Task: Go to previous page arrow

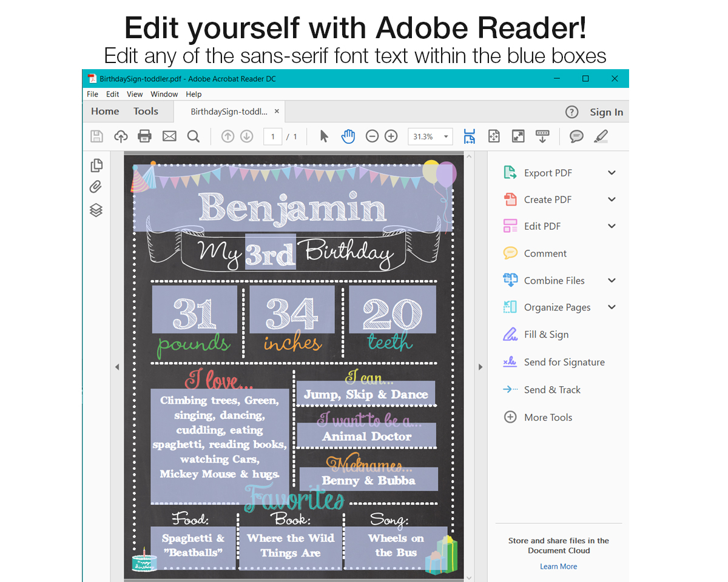Action: coord(227,136)
